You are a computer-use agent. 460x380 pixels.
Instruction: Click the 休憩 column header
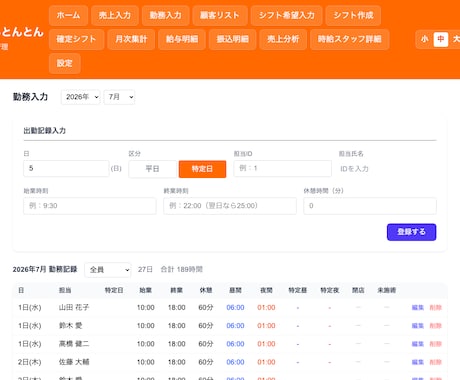[206, 290]
